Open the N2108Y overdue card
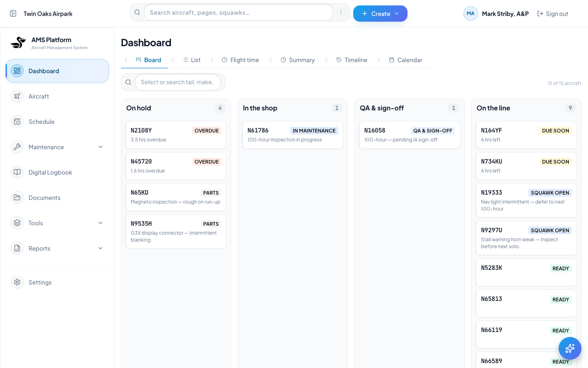 click(176, 135)
